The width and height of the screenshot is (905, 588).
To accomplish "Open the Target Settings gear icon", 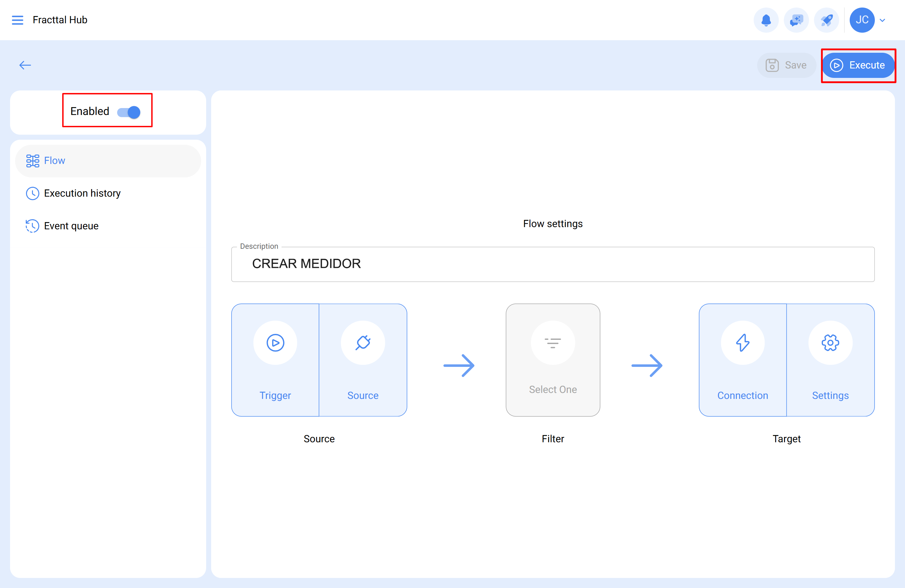I will pyautogui.click(x=830, y=342).
